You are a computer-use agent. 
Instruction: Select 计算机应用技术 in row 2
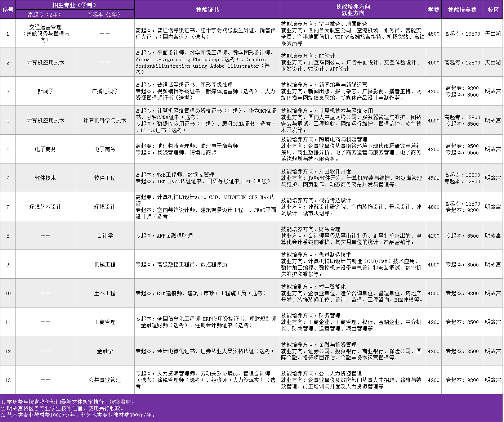click(45, 62)
